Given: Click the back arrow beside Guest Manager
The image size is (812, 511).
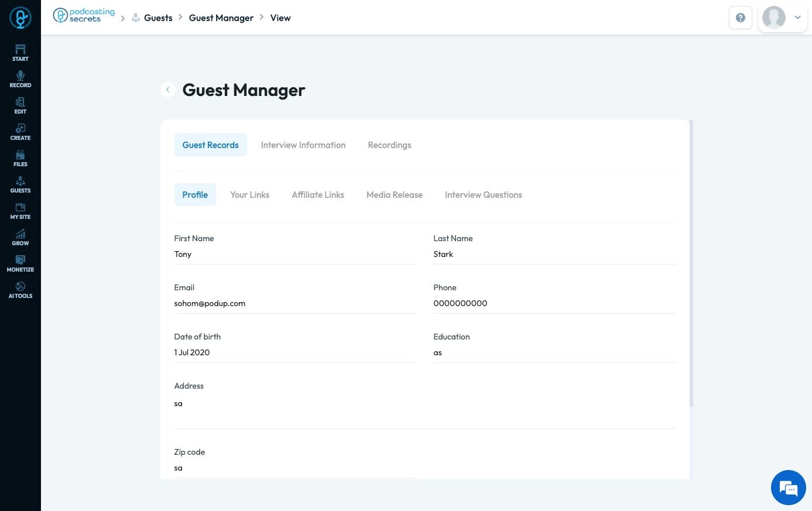Looking at the screenshot, I should [x=168, y=90].
